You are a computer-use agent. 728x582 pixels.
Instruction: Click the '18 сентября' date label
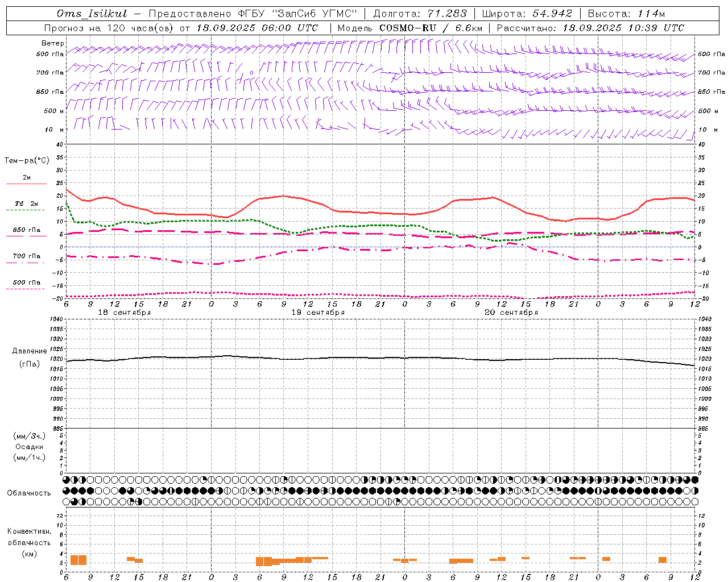point(125,313)
